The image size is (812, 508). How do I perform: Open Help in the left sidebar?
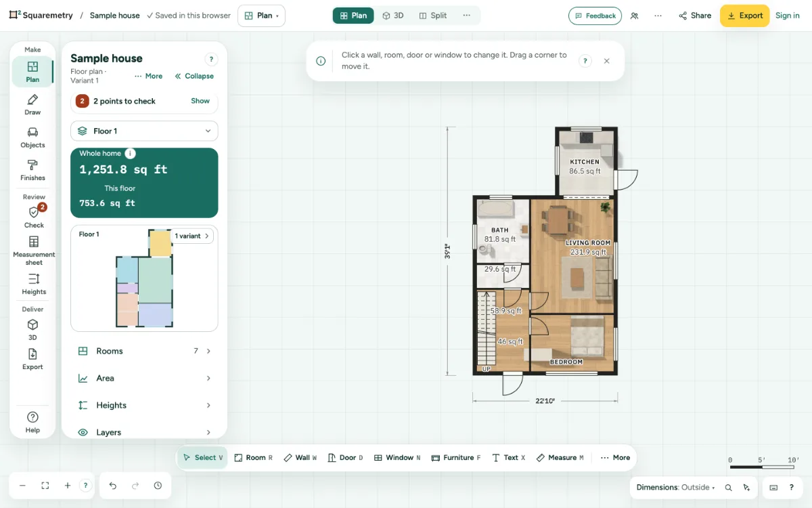coord(32,421)
